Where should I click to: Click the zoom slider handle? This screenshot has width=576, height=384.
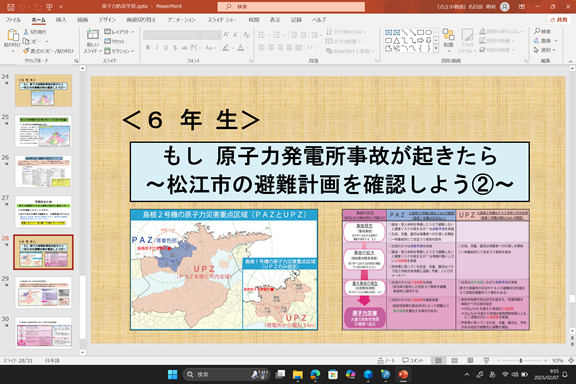coord(521,360)
